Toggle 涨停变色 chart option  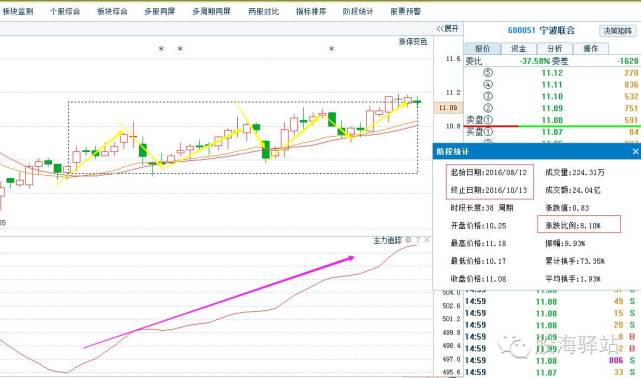click(413, 42)
